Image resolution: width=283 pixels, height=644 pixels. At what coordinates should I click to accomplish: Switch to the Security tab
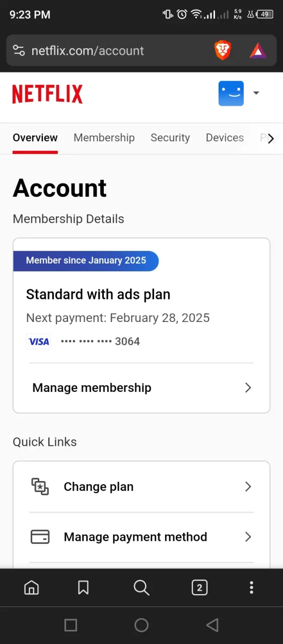pyautogui.click(x=170, y=138)
